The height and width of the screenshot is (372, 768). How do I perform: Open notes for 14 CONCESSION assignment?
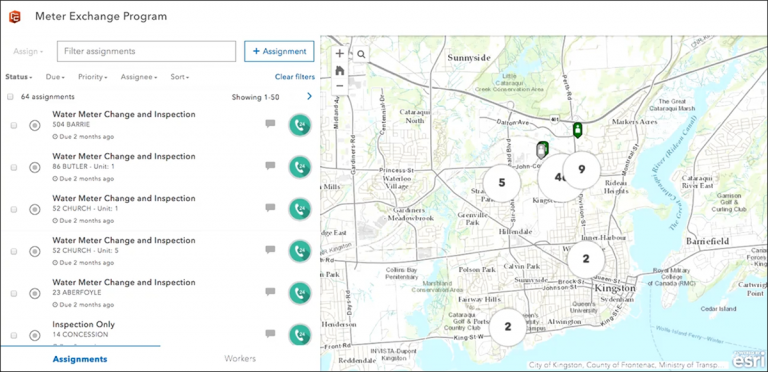click(x=270, y=334)
